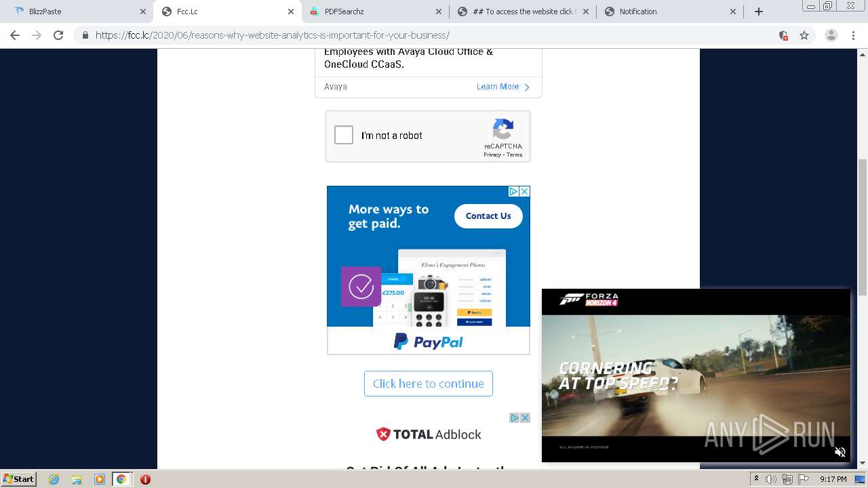
Task: Open reCAPTCHA Privacy link
Action: point(492,155)
